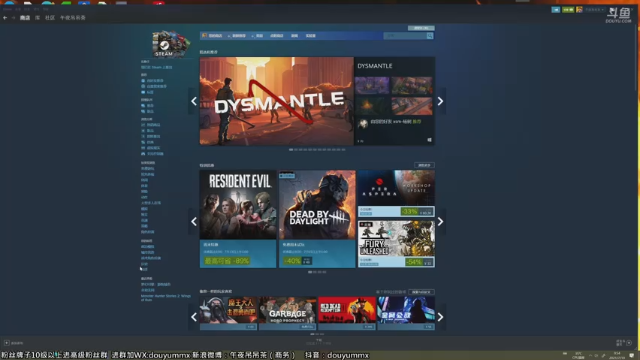Click the green taskbar app icon at top
The height and width of the screenshot is (360, 640).
click(66, 2)
